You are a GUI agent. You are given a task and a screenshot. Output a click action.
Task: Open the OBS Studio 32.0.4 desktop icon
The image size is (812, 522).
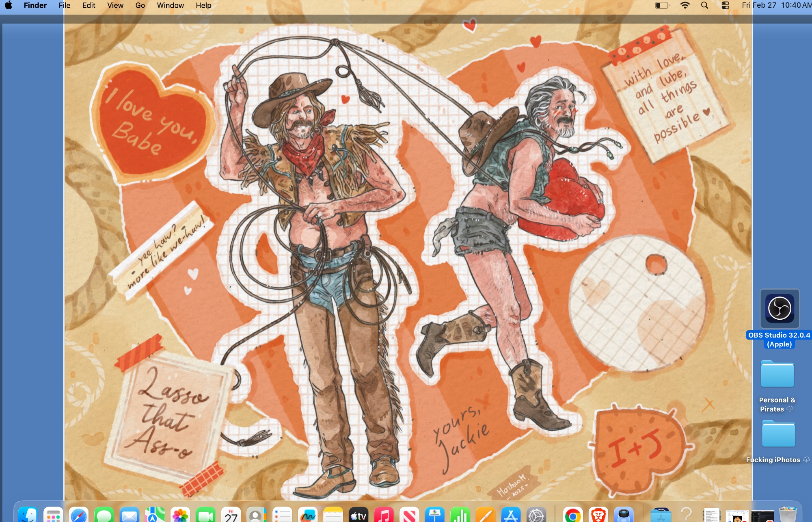(780, 309)
